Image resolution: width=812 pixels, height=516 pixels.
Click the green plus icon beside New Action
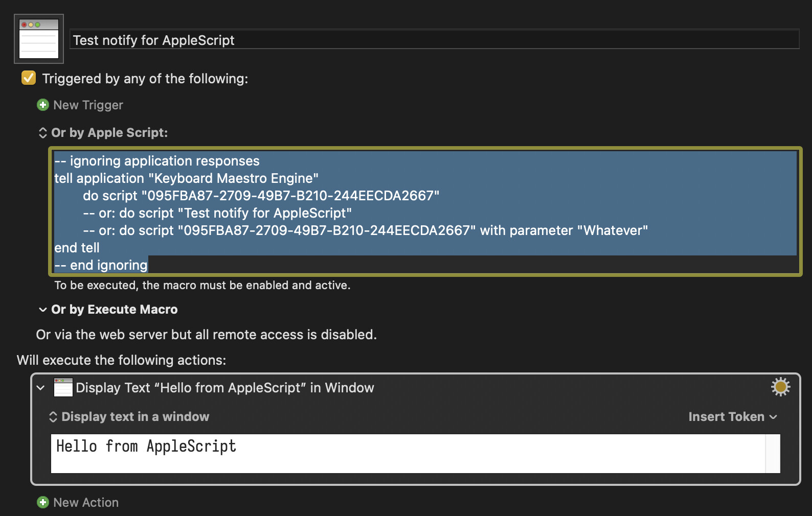[43, 502]
